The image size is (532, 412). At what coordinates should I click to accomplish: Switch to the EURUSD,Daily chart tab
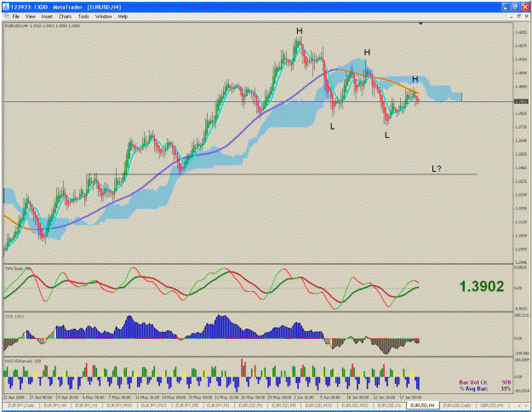pyautogui.click(x=457, y=405)
